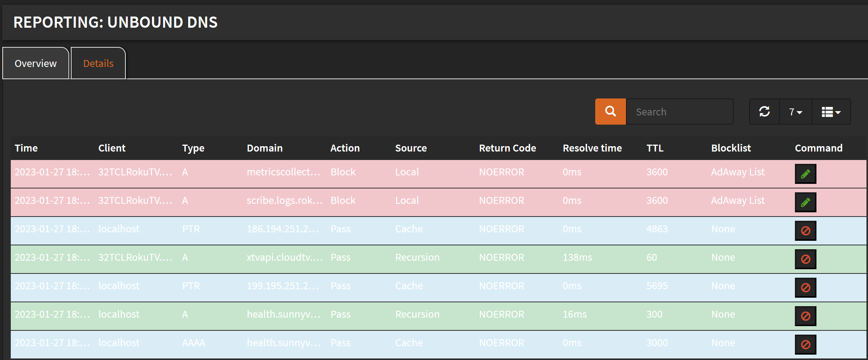868x360 pixels.
Task: Sort queries by Time column
Action: click(26, 148)
